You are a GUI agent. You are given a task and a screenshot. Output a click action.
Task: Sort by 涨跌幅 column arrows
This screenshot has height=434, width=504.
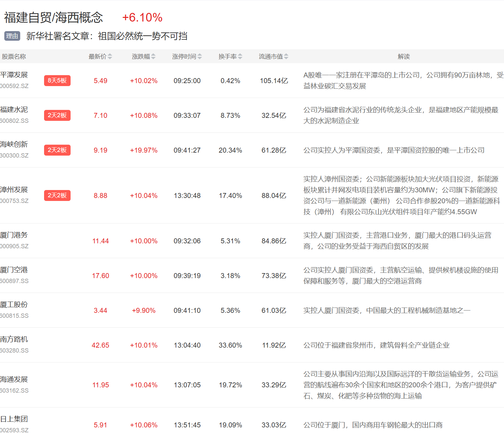[153, 57]
